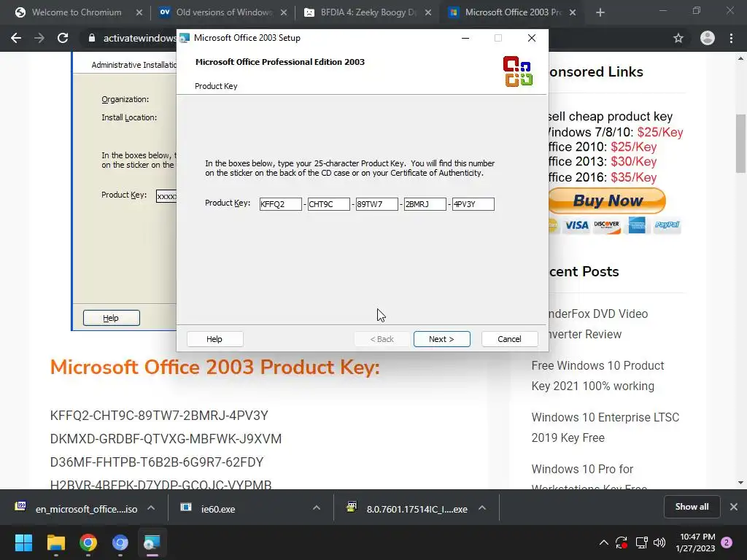747x560 pixels.
Task: Open Free Windows 10 Product Key 2021 link
Action: (597, 376)
